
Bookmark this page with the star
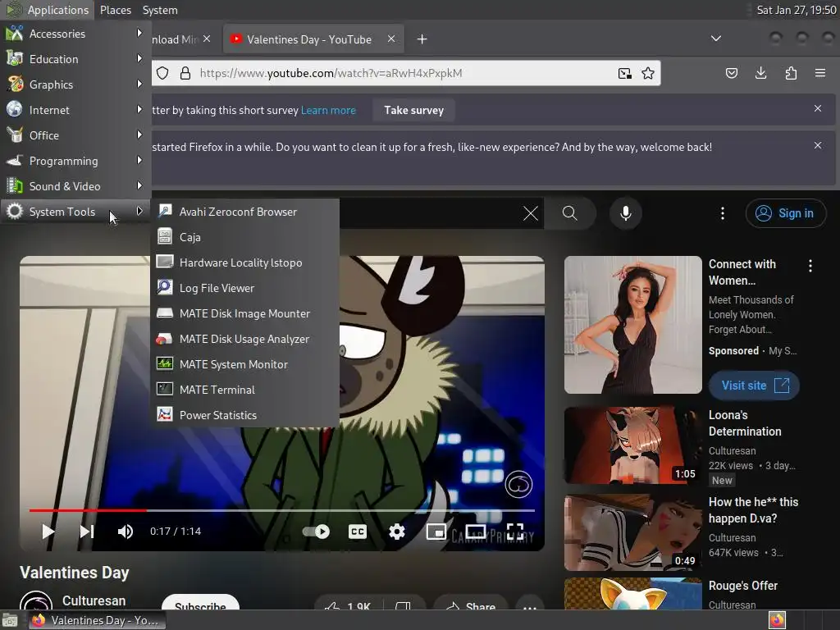[x=648, y=73]
